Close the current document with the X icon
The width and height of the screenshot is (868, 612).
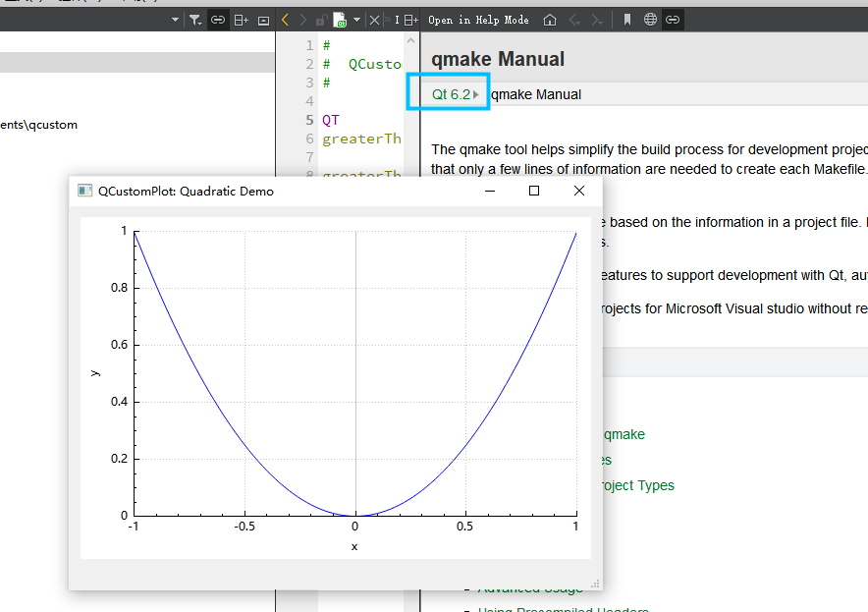374,20
